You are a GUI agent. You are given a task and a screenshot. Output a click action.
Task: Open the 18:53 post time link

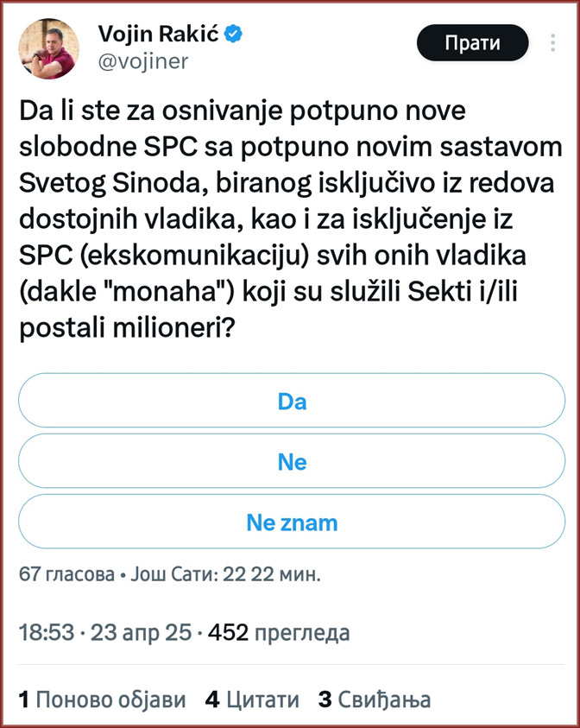[46, 634]
